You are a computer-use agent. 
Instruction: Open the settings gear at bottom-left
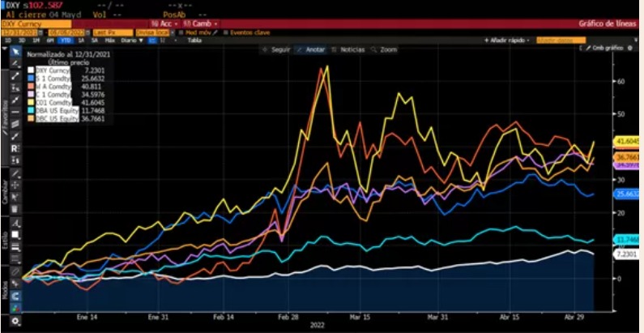click(15, 322)
